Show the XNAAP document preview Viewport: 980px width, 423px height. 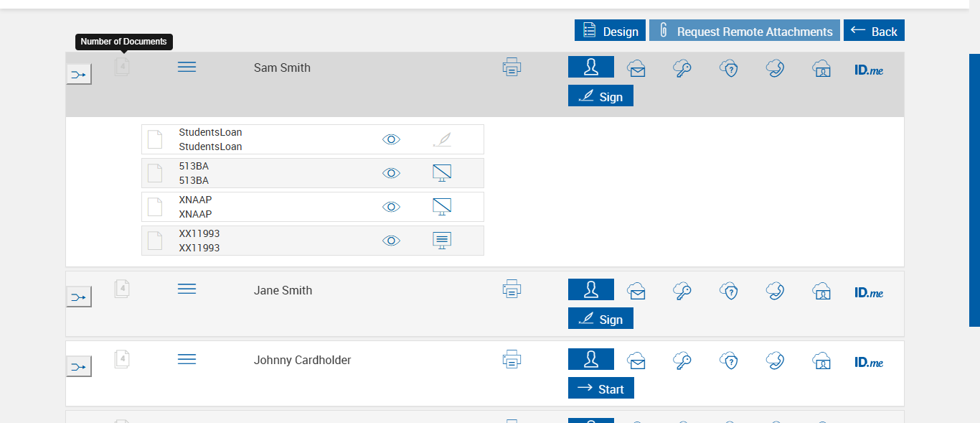click(x=391, y=207)
